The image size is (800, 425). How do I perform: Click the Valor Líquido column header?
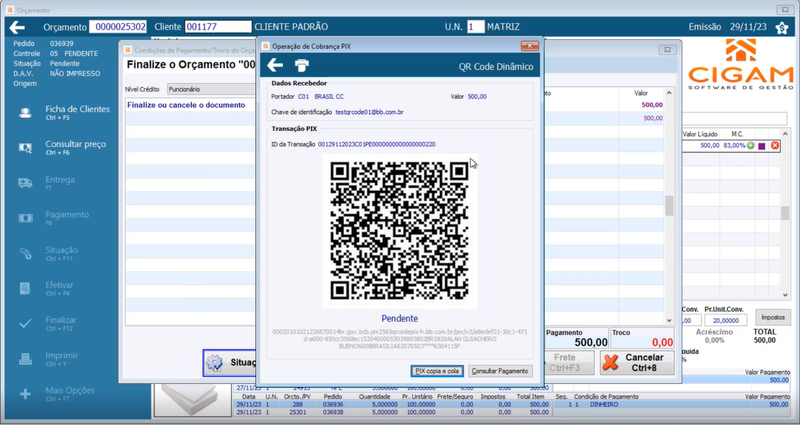pos(699,134)
